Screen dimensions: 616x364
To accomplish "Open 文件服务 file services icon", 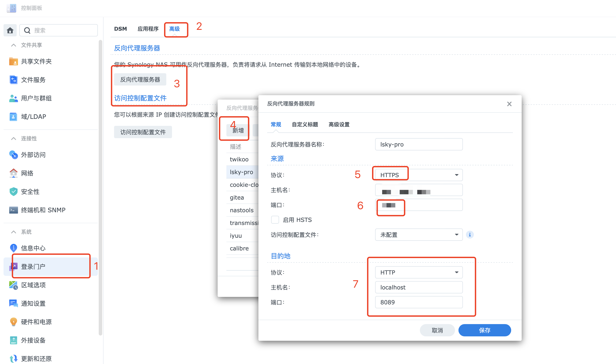I will point(13,80).
